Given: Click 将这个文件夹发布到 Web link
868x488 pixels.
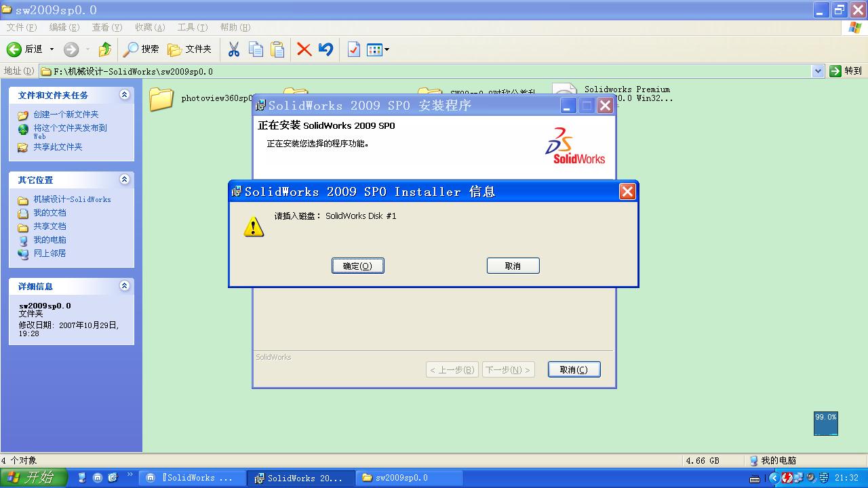Looking at the screenshot, I should 70,131.
